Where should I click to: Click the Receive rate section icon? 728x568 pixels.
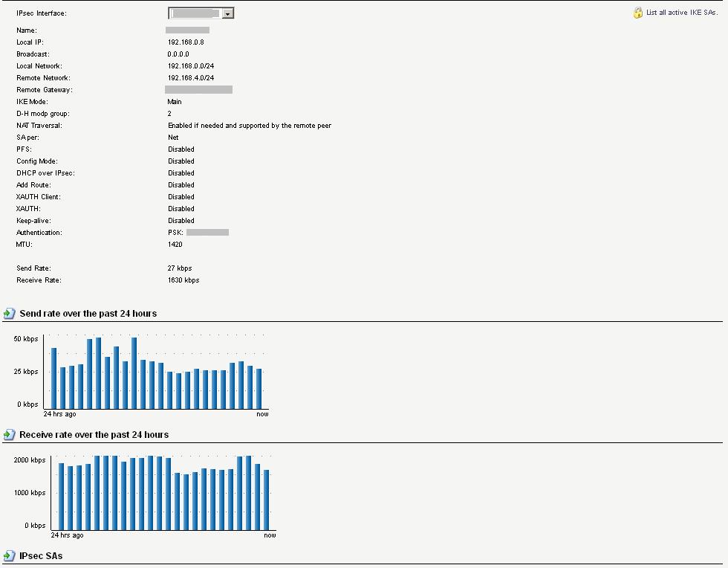[x=10, y=435]
